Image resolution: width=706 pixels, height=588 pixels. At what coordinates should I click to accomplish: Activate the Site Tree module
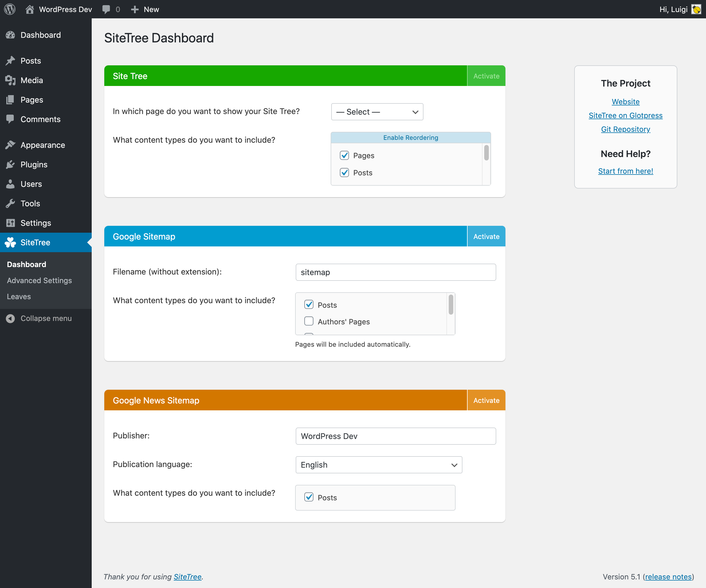click(486, 76)
